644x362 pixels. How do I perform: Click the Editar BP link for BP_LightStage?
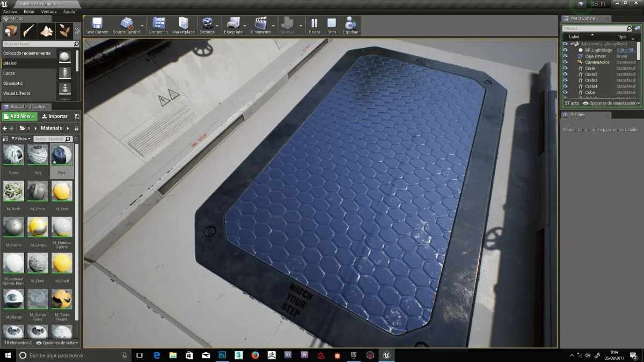click(x=626, y=50)
